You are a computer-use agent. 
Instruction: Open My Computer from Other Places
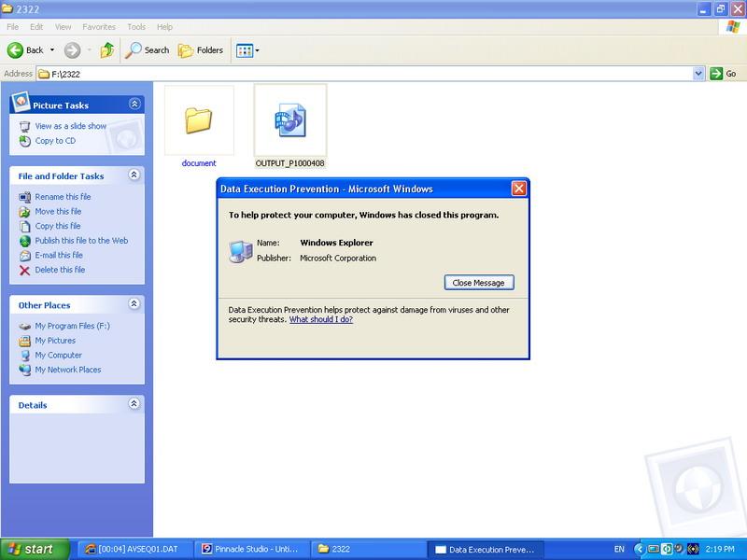coord(58,355)
